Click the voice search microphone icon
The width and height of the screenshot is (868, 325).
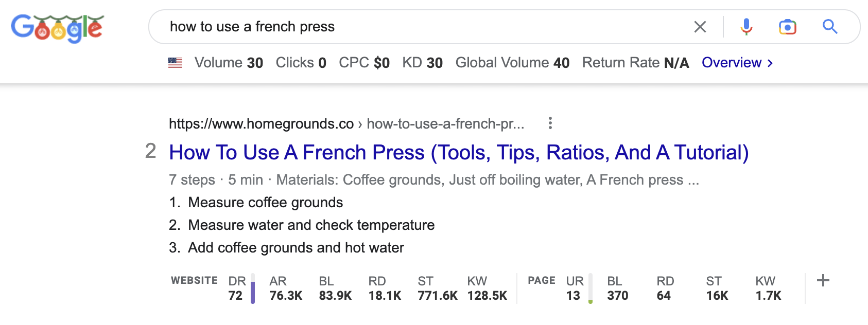746,27
